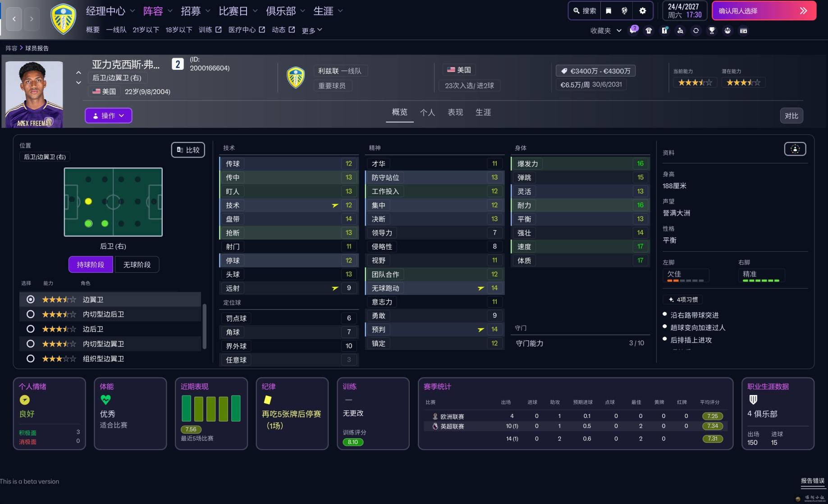This screenshot has width=828, height=504.
Task: Click the shirt shortcut icon
Action: point(649,31)
